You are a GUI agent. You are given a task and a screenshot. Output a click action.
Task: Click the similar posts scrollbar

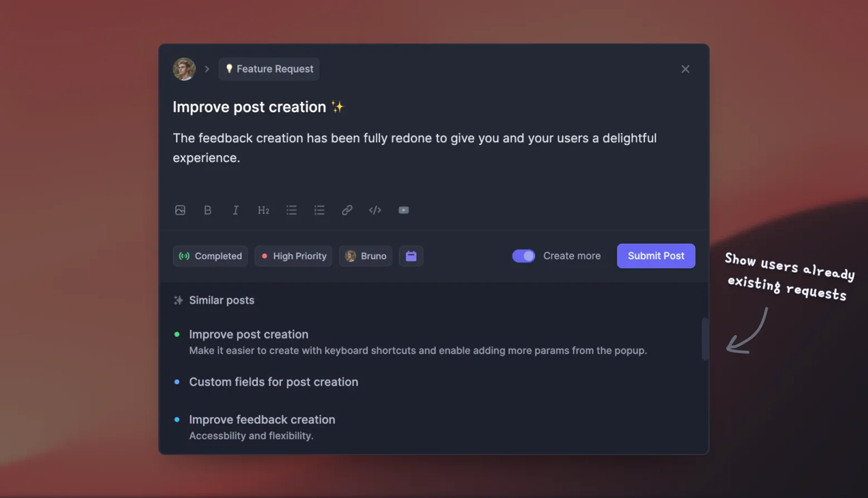705,339
